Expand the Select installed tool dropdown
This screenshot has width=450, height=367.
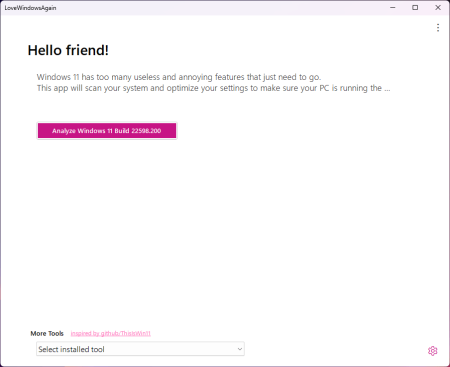(140, 349)
